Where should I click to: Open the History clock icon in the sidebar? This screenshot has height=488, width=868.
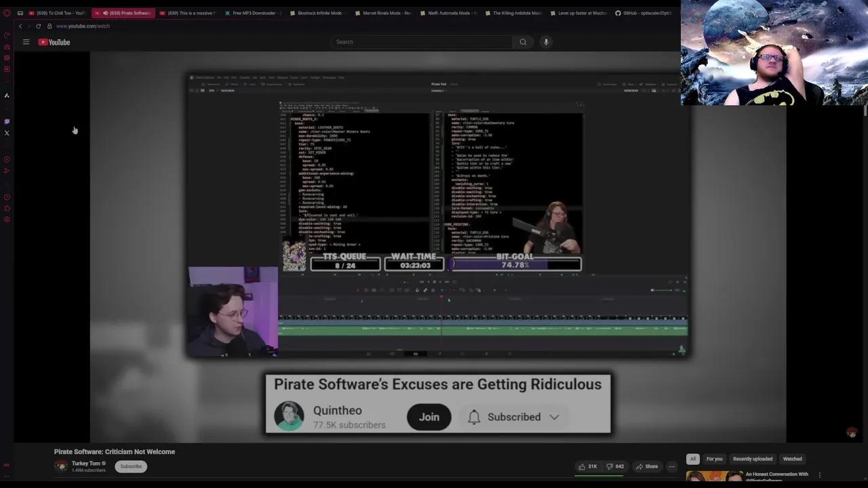pyautogui.click(x=7, y=197)
